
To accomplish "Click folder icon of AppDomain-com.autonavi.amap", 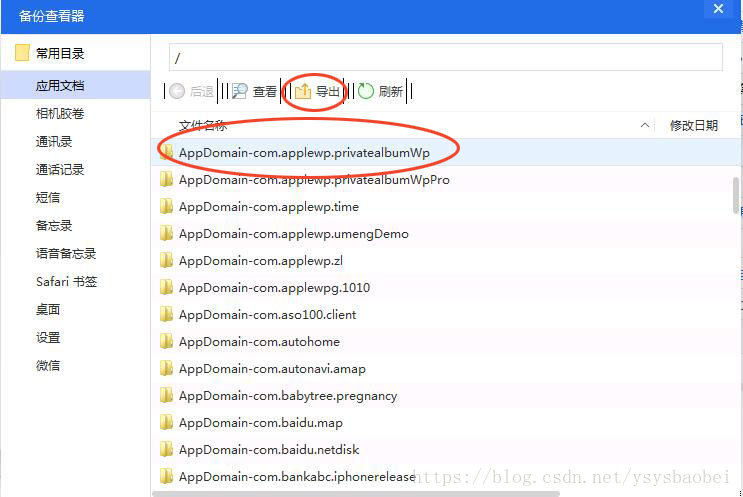I will tap(167, 368).
